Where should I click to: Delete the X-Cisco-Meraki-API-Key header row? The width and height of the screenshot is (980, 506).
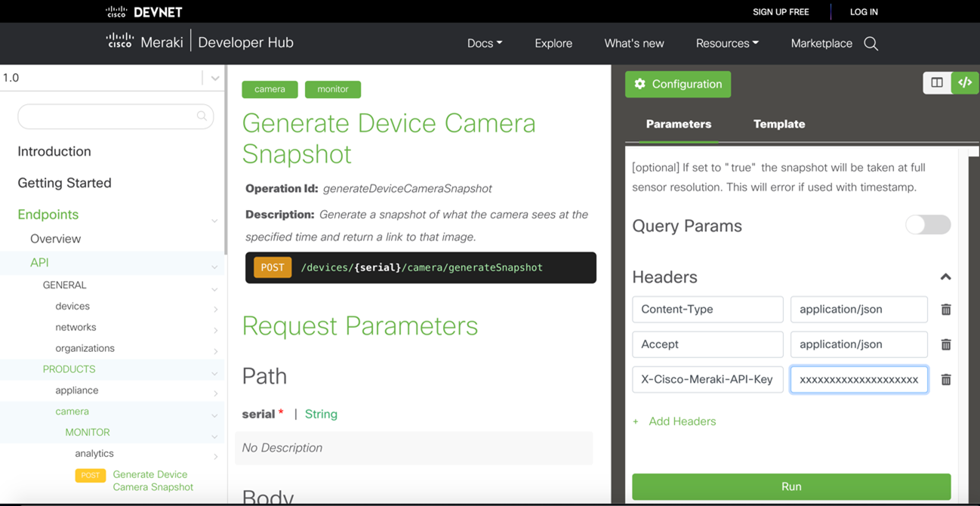(945, 379)
